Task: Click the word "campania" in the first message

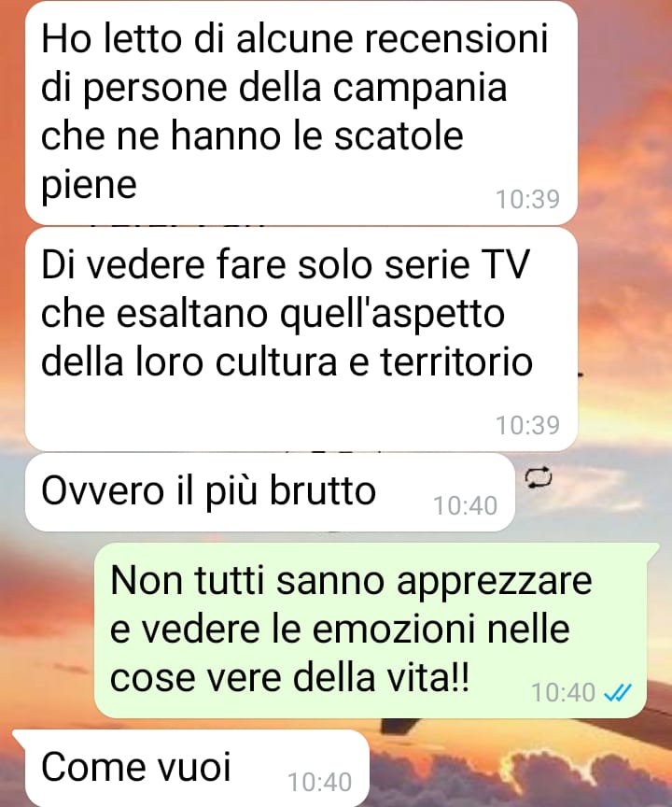Action: (420, 89)
